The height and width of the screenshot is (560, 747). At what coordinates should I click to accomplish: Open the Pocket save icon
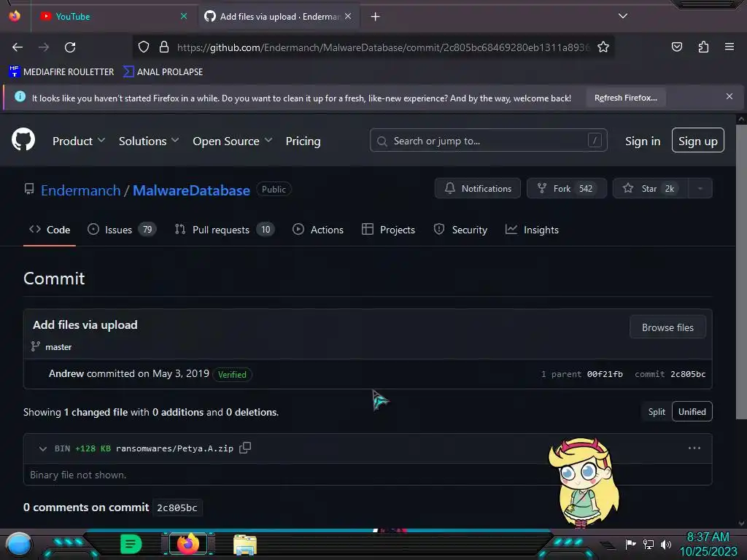[676, 47]
